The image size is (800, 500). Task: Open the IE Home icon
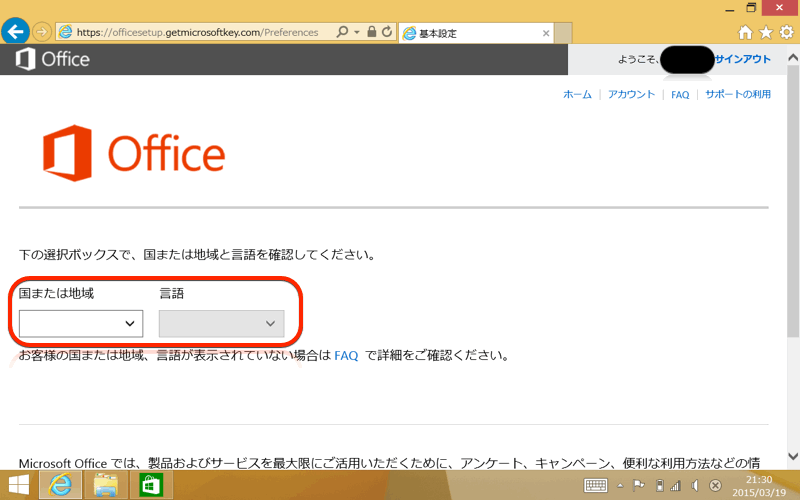(744, 32)
